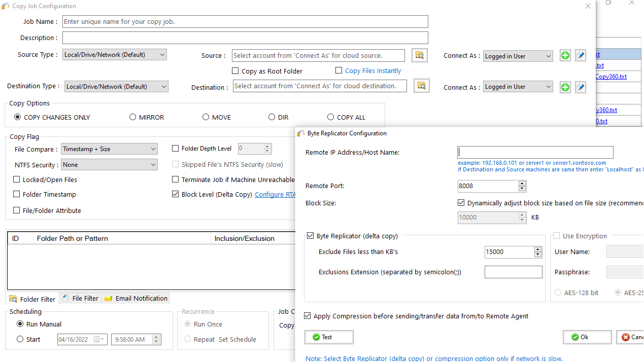Click the Destination path field
This screenshot has width=644, height=362.
click(320, 86)
